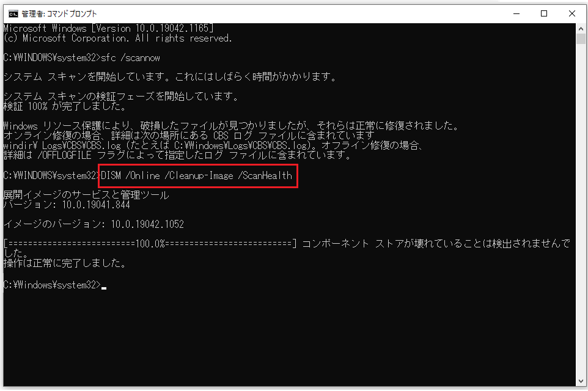
Task: Click the イメージのバージョン 10.0.19042.1052 line
Action: click(94, 224)
